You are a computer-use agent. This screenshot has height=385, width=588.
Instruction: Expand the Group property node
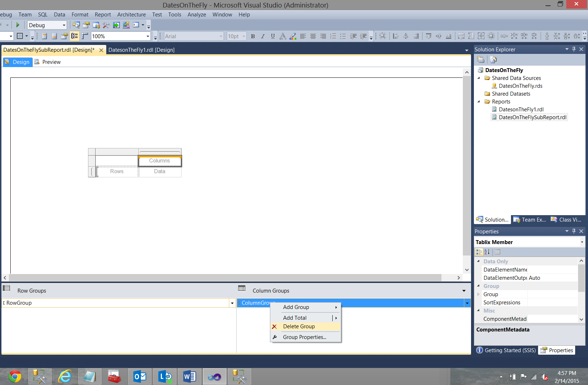[x=479, y=294]
